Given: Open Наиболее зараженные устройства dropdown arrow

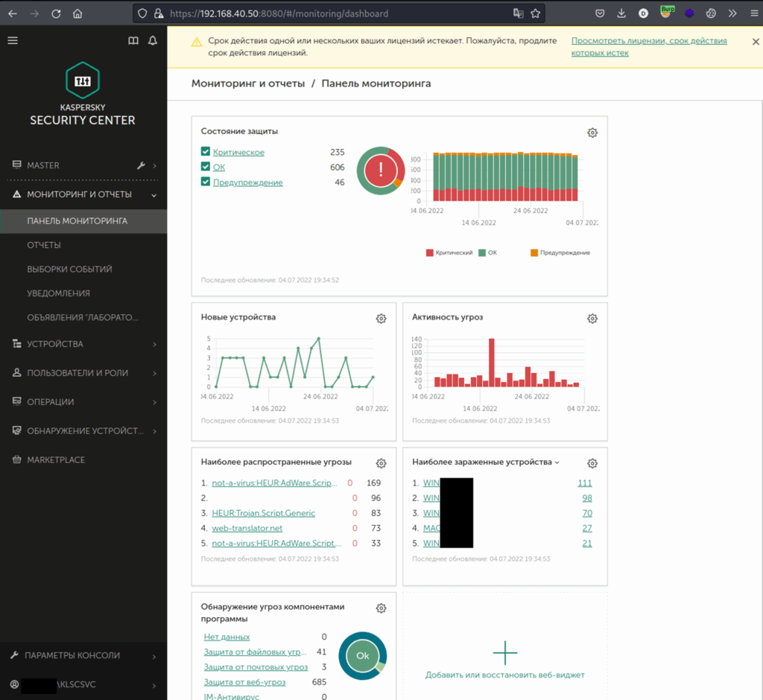Looking at the screenshot, I should pos(557,462).
